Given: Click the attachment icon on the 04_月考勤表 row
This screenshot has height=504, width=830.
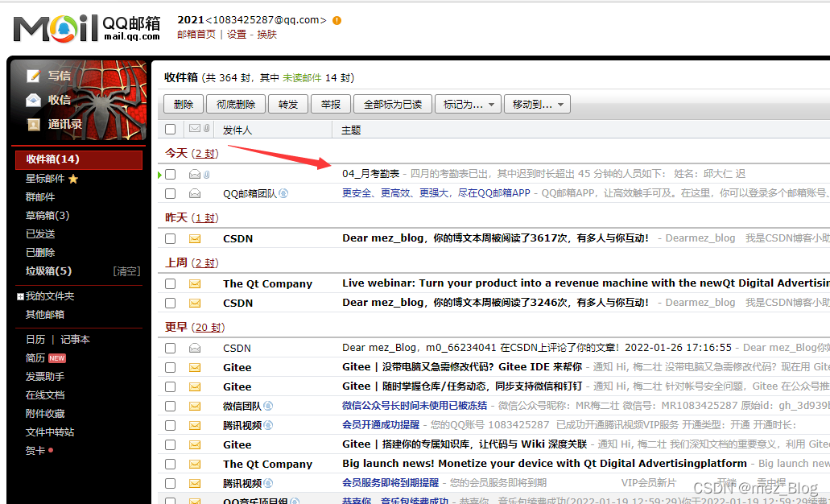Looking at the screenshot, I should click(206, 174).
